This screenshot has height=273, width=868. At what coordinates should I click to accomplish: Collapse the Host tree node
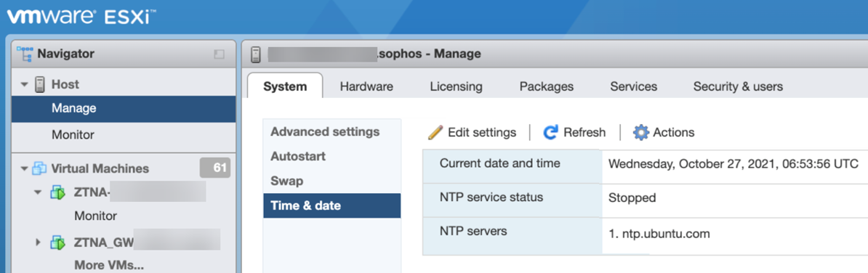click(24, 84)
